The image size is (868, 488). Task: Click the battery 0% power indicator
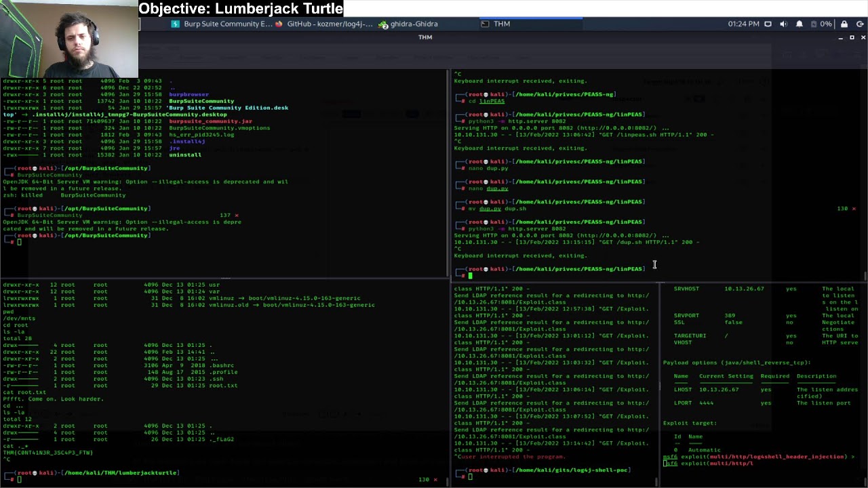(821, 24)
